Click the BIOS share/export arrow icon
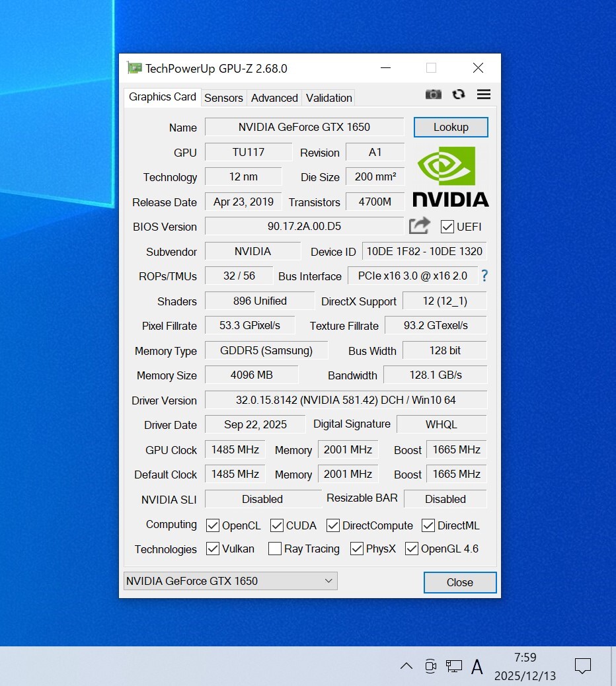 [x=419, y=226]
